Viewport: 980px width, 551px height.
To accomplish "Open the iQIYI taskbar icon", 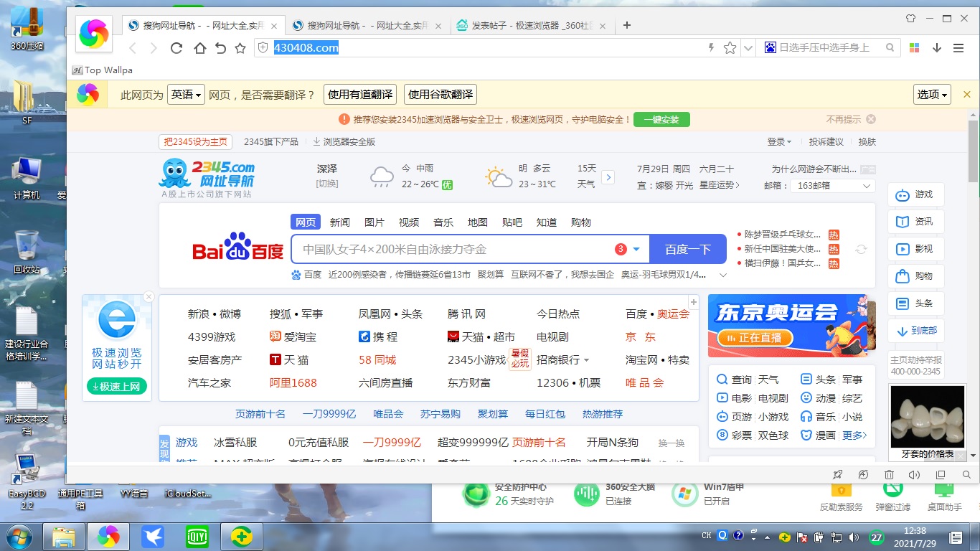I will tap(196, 536).
